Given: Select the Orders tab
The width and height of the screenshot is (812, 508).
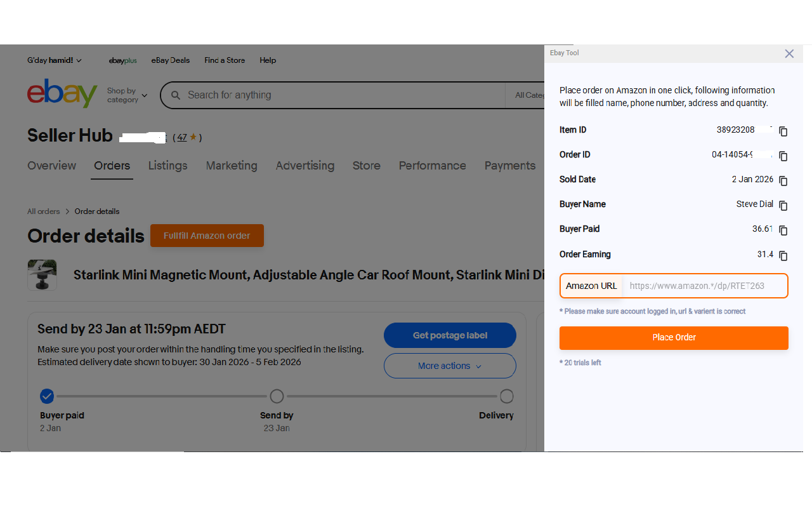Looking at the screenshot, I should point(112,166).
